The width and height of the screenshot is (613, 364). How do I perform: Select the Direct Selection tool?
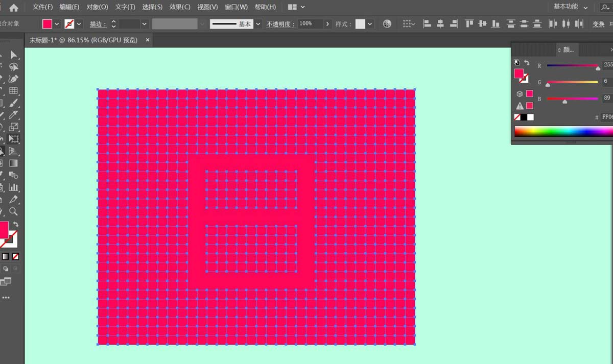tap(13, 66)
